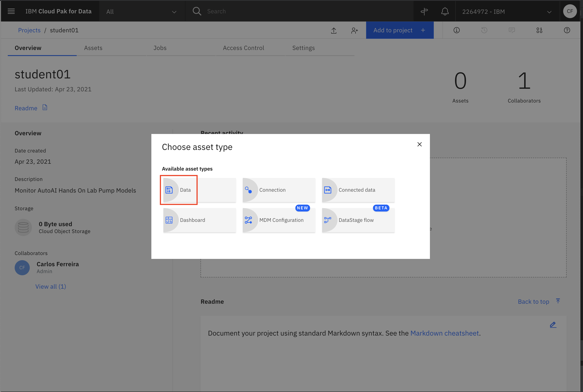583x392 pixels.
Task: Choose the Connection asset type
Action: click(279, 190)
